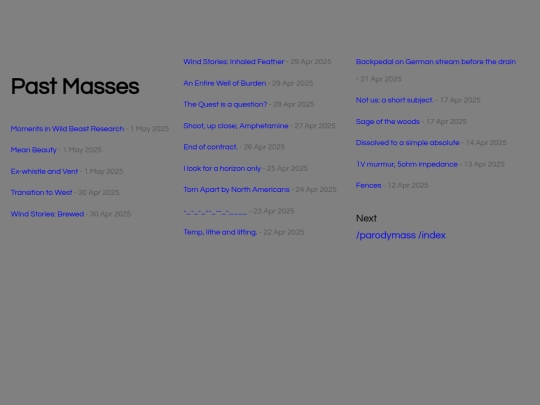Open Backpedal on German stream link
The width and height of the screenshot is (540, 405).
point(436,62)
